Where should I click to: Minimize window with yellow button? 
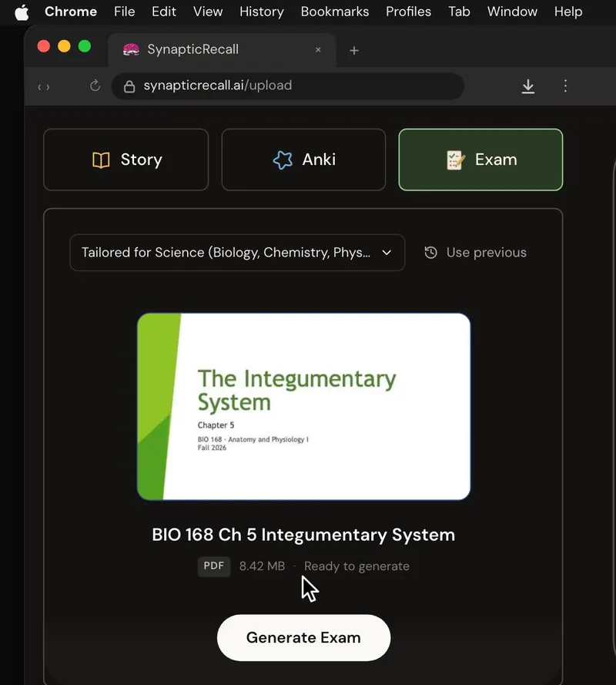pos(64,46)
